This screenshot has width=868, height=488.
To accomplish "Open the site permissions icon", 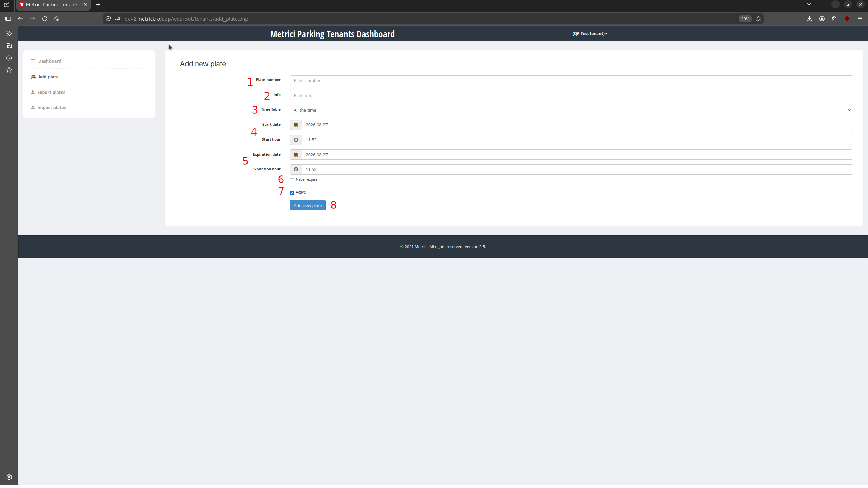I will pyautogui.click(x=118, y=19).
